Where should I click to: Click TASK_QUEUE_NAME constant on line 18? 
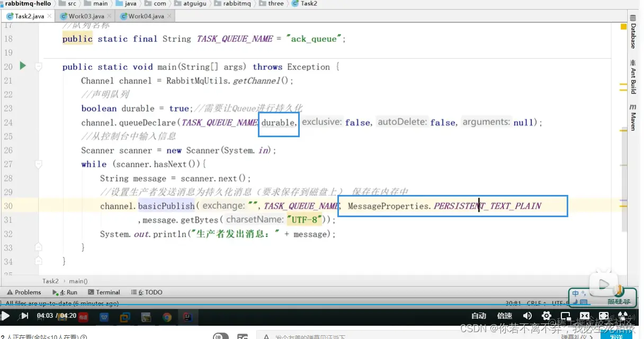point(235,39)
